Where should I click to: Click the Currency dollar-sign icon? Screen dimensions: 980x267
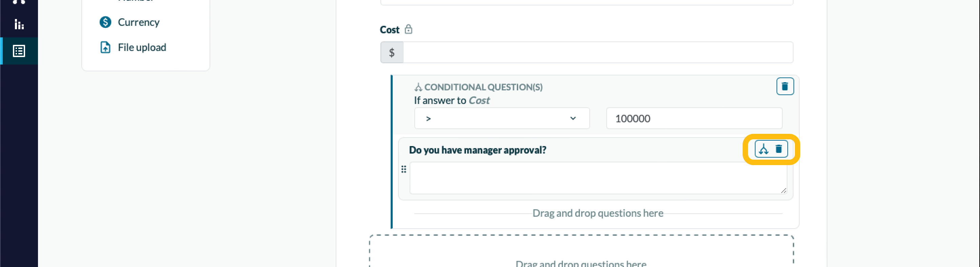click(105, 22)
